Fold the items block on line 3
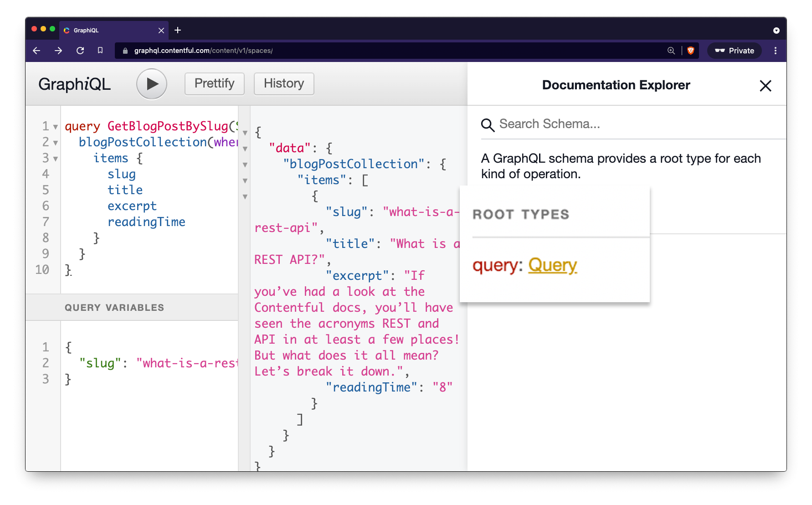The image size is (812, 505). pos(56,159)
